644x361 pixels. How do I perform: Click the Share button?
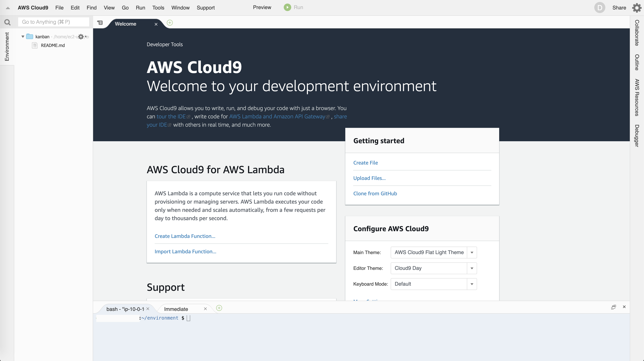(x=619, y=8)
